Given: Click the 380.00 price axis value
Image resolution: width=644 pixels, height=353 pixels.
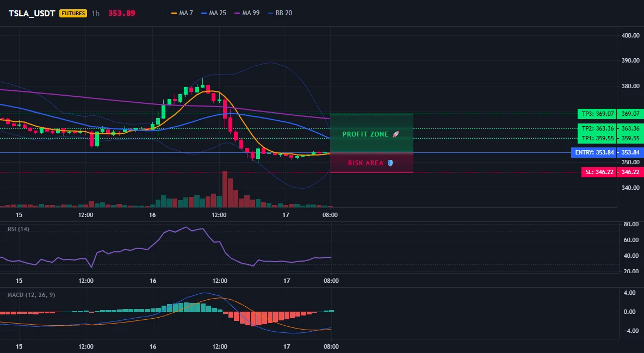Looking at the screenshot, I should click(630, 86).
